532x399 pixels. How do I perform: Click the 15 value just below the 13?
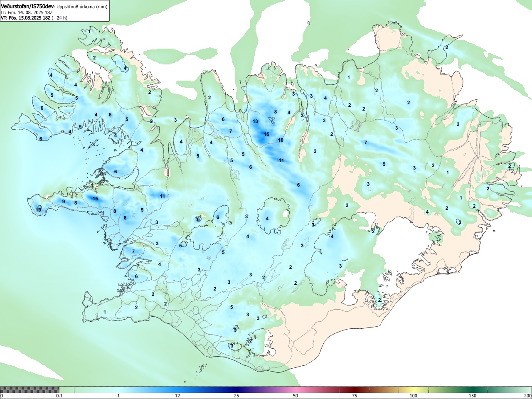click(x=266, y=134)
